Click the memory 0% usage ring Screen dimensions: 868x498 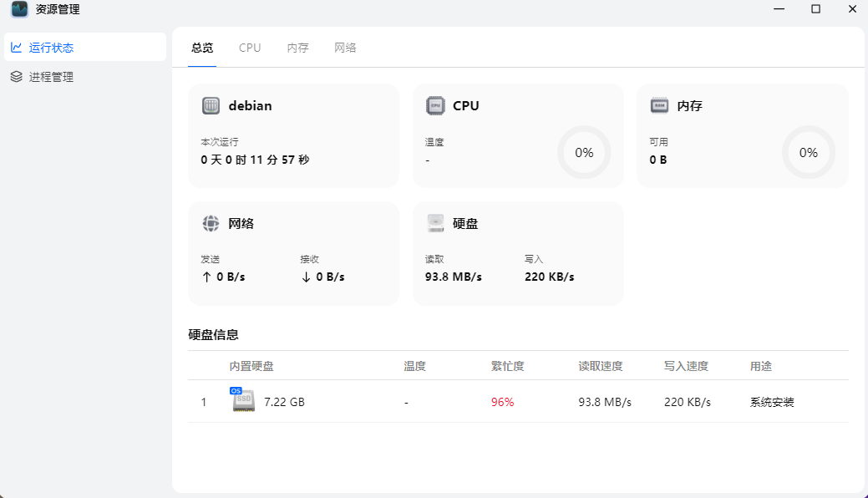coord(808,152)
